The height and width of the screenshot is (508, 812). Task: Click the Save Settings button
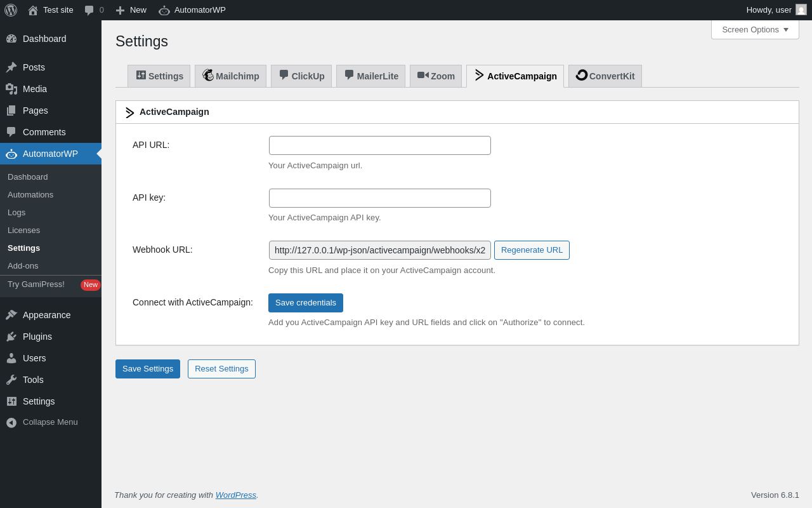coord(148,369)
